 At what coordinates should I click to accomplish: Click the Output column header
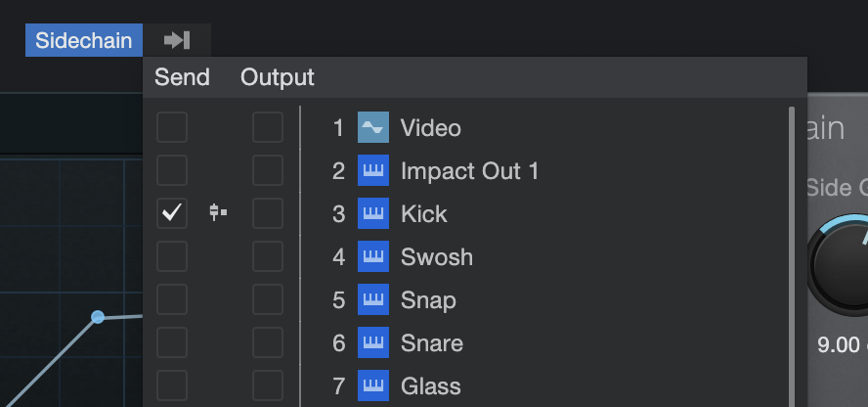[278, 77]
